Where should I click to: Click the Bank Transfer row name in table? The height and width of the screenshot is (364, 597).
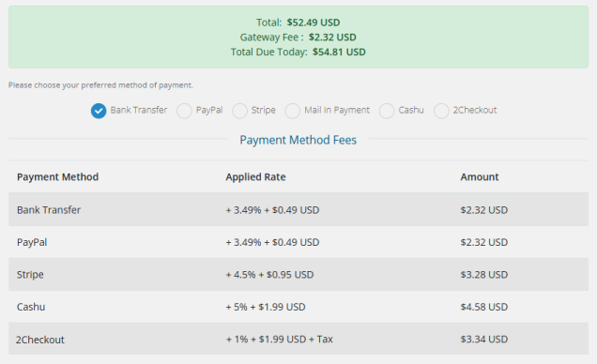[49, 210]
